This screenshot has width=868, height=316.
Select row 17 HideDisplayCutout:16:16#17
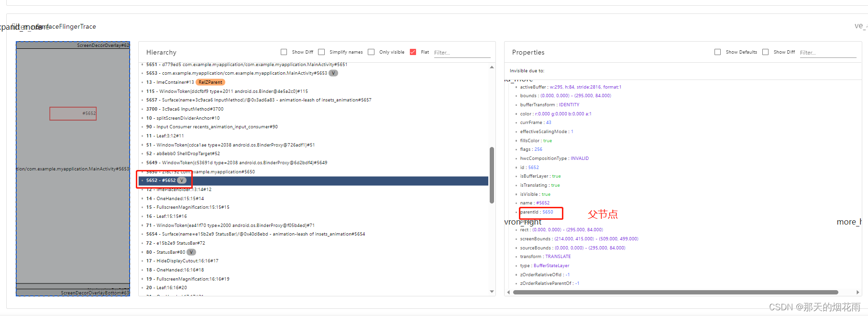coord(182,261)
